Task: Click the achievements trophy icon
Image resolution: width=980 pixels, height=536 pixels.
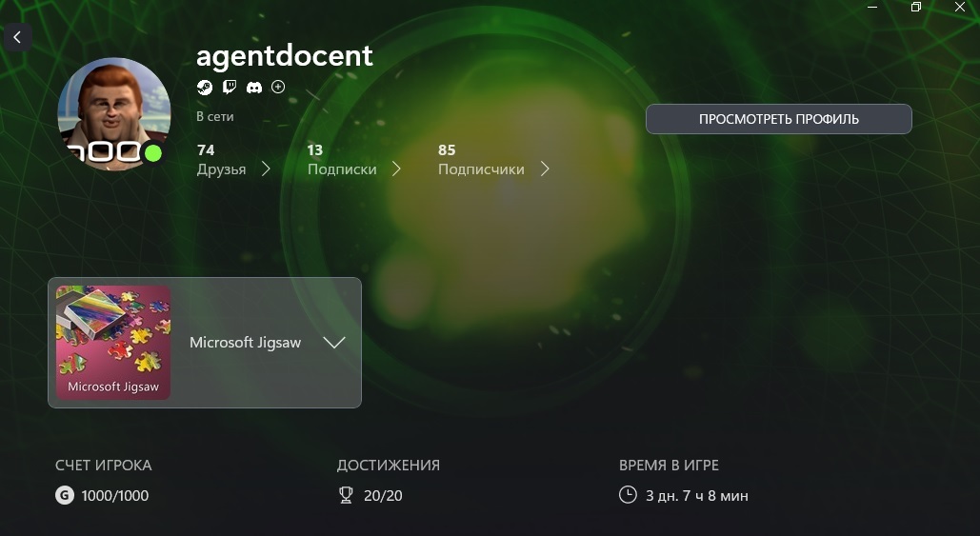Action: pyautogui.click(x=346, y=495)
